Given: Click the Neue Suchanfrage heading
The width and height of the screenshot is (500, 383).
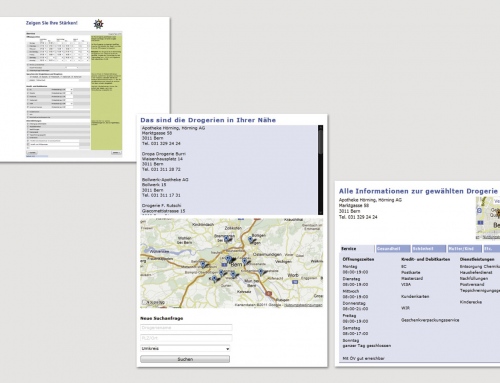Looking at the screenshot, I should point(161,318).
